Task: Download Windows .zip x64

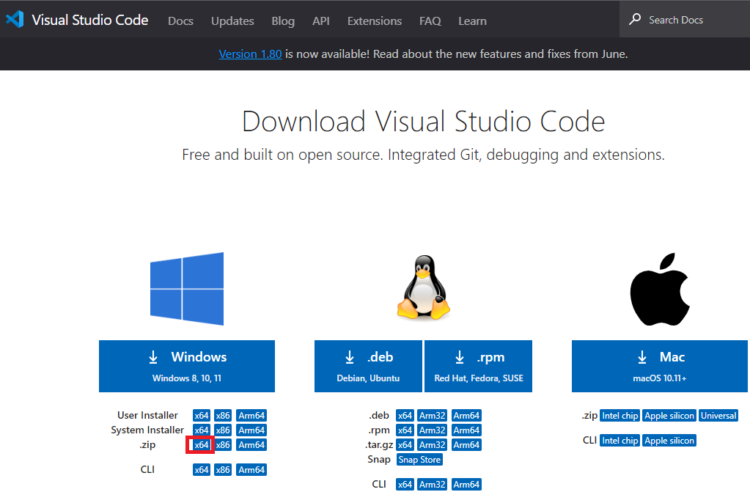Action: click(x=201, y=445)
